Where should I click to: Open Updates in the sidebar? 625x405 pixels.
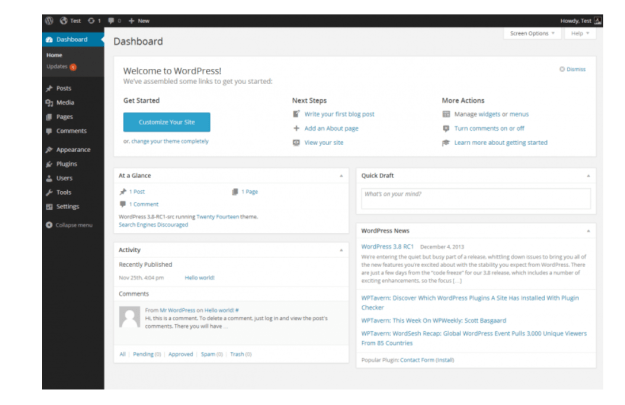(57, 67)
